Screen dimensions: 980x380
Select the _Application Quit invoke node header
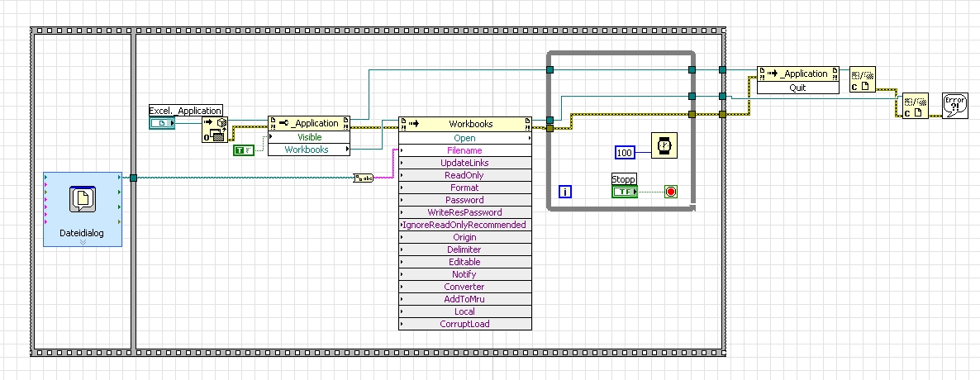pyautogui.click(x=798, y=74)
